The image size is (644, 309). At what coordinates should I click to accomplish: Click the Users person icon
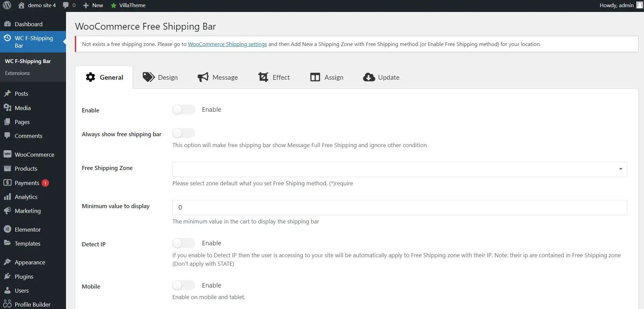tap(7, 290)
